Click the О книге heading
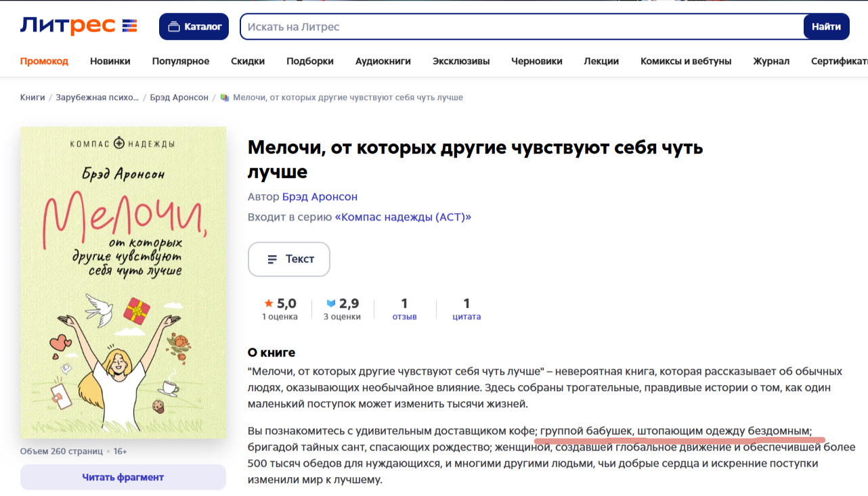This screenshot has width=868, height=496. [272, 353]
